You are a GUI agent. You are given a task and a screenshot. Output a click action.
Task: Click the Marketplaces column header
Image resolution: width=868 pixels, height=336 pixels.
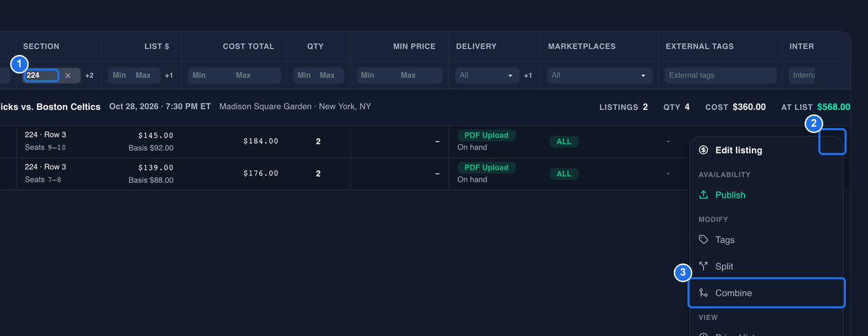coord(582,47)
